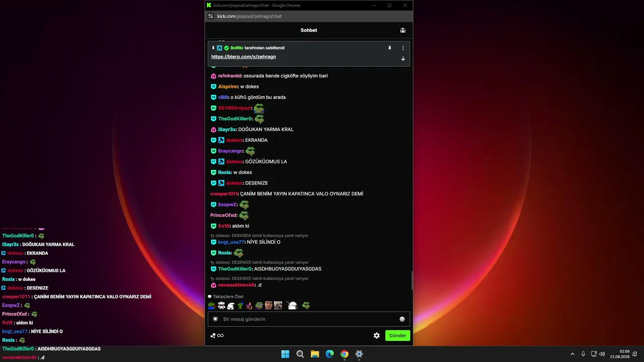Viewport: 644px width, 362px height.
Task: Insert the white ghost pointing emote
Action: (292, 305)
